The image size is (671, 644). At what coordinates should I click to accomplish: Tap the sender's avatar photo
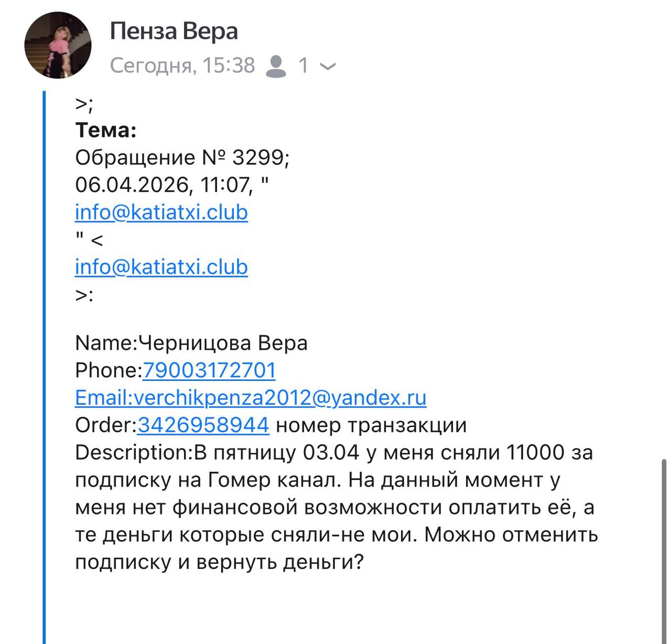58,45
